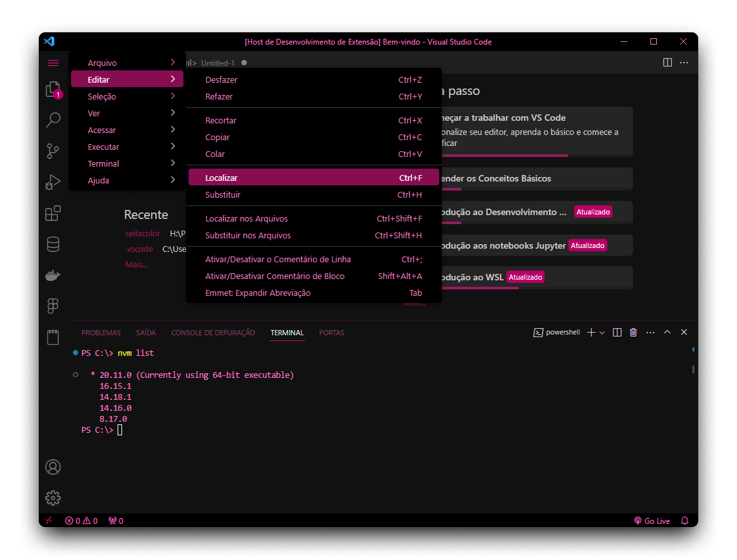The image size is (737, 560).
Task: Select the powershell terminal label
Action: pyautogui.click(x=557, y=333)
